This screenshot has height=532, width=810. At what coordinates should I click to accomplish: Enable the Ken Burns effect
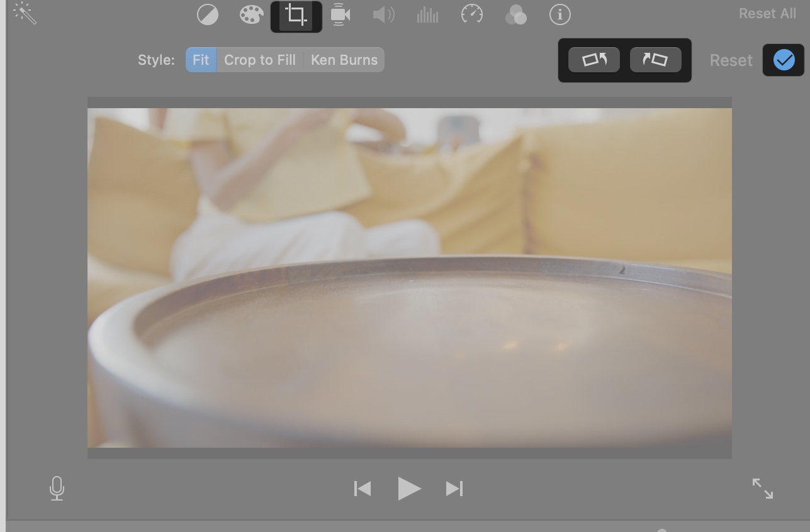point(344,60)
